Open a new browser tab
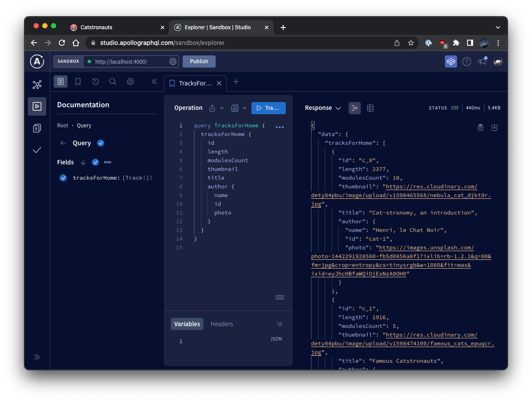This screenshot has width=532, height=402. tap(283, 27)
